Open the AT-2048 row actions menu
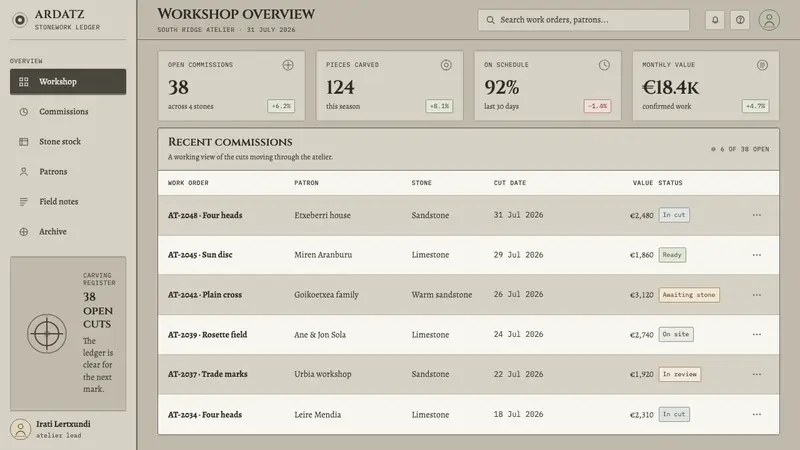 click(x=757, y=215)
